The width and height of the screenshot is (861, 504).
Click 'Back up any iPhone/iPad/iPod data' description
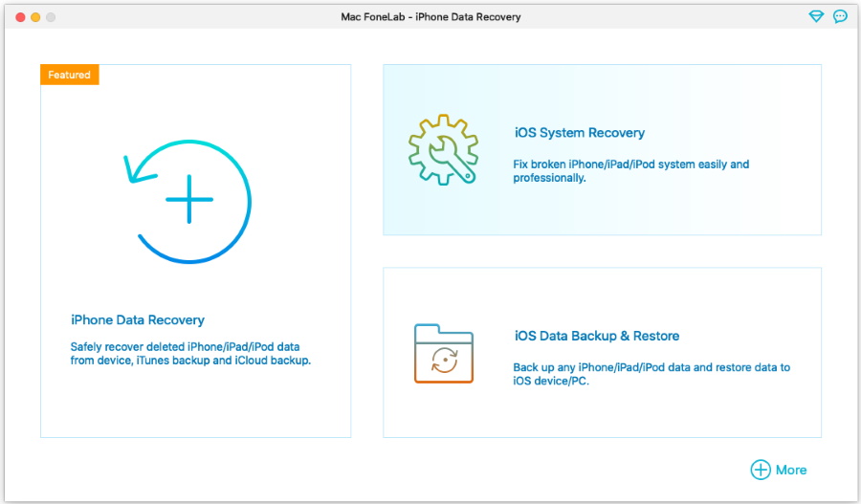(651, 374)
